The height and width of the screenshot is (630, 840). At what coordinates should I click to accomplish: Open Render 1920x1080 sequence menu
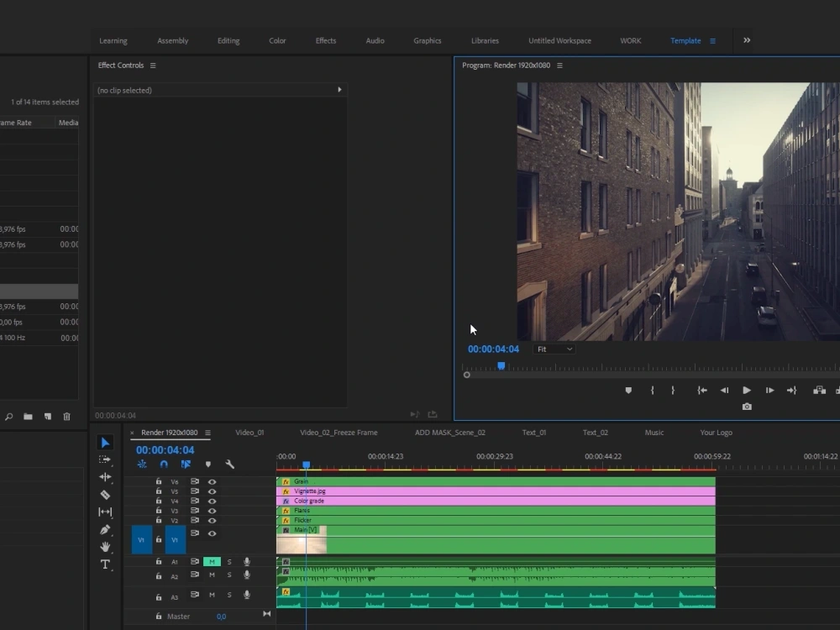pos(207,433)
